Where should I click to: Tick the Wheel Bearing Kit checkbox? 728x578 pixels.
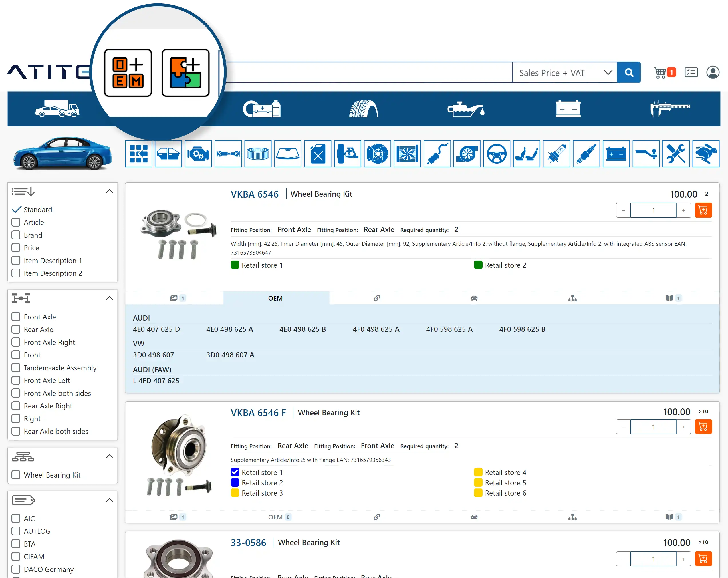point(16,475)
